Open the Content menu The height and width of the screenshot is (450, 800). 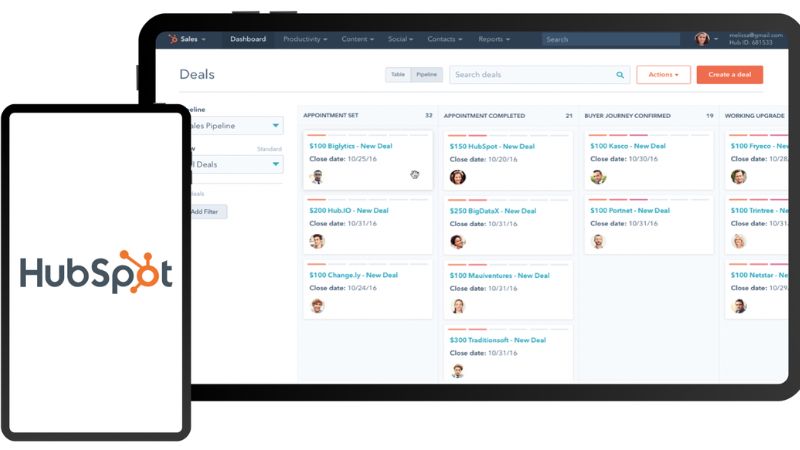358,39
